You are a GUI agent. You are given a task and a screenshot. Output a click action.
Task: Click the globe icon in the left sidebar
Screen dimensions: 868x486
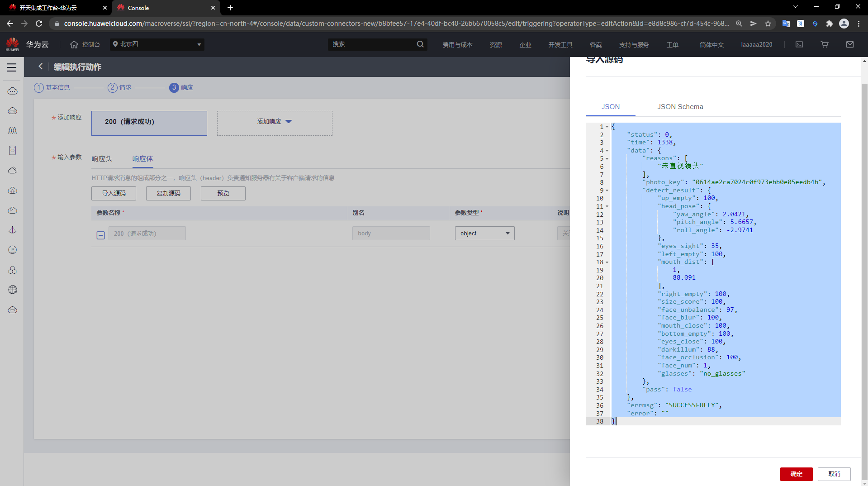[x=13, y=290]
